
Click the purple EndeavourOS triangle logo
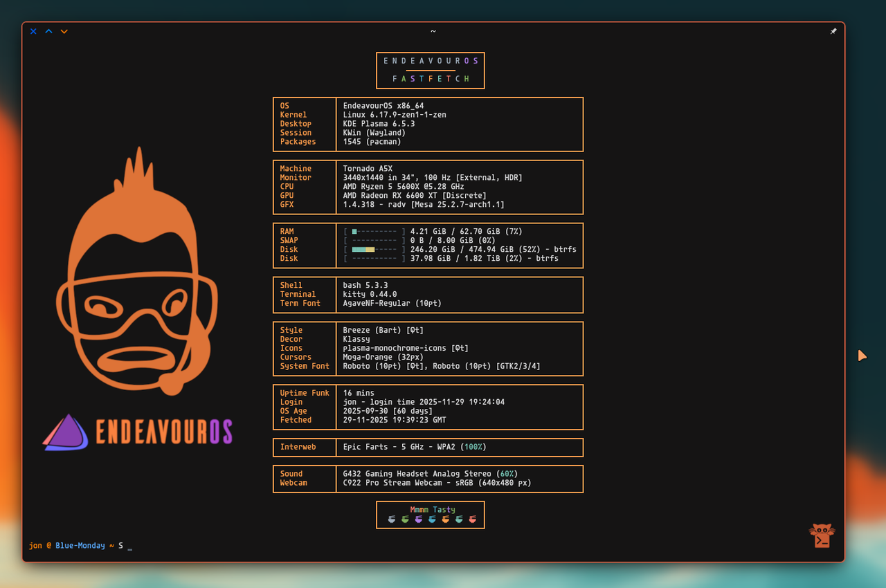coord(65,432)
